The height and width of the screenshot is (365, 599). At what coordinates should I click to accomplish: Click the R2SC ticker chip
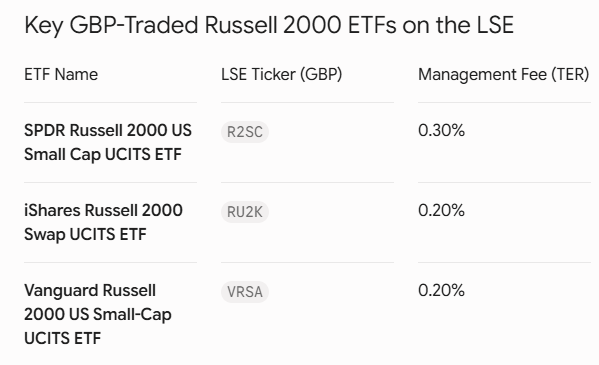coord(245,132)
